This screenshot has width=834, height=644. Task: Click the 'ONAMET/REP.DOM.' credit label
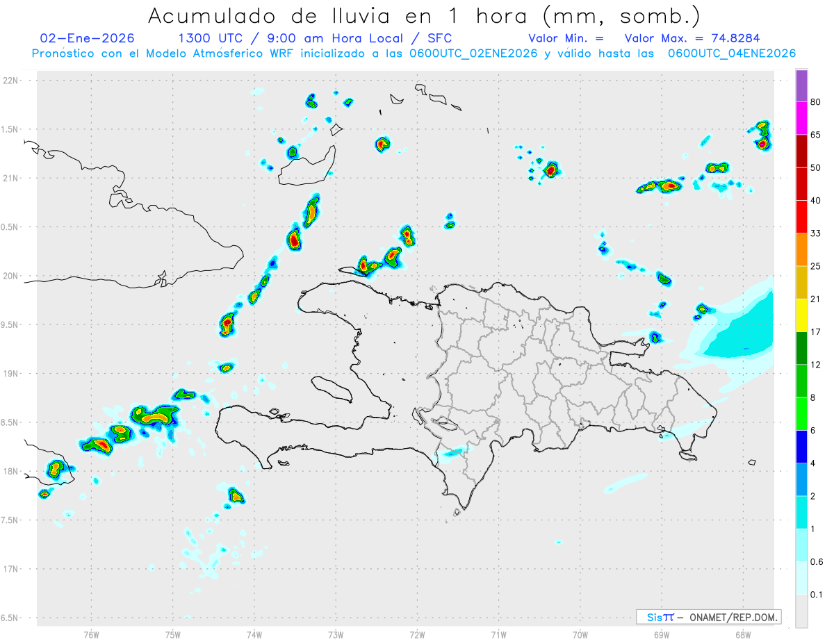tap(734, 617)
